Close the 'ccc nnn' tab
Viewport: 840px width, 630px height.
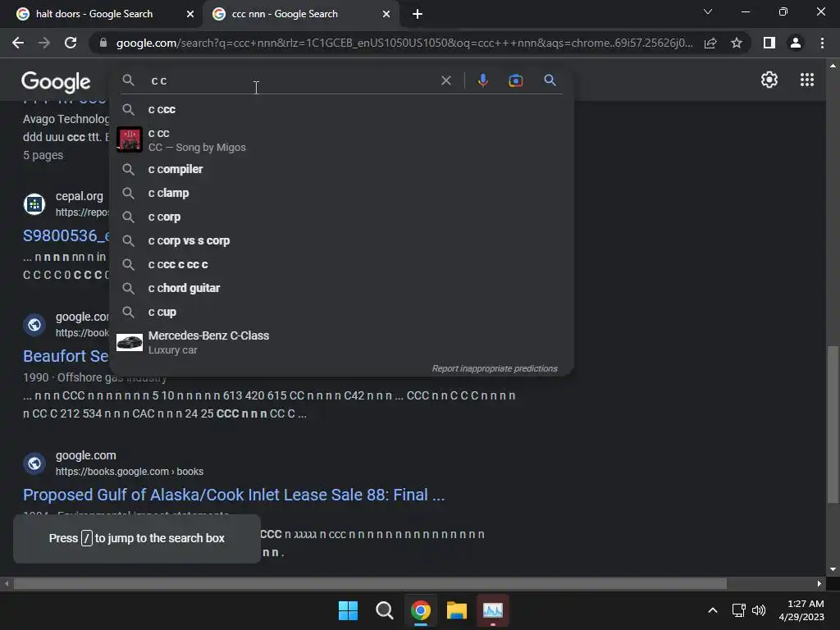(386, 14)
